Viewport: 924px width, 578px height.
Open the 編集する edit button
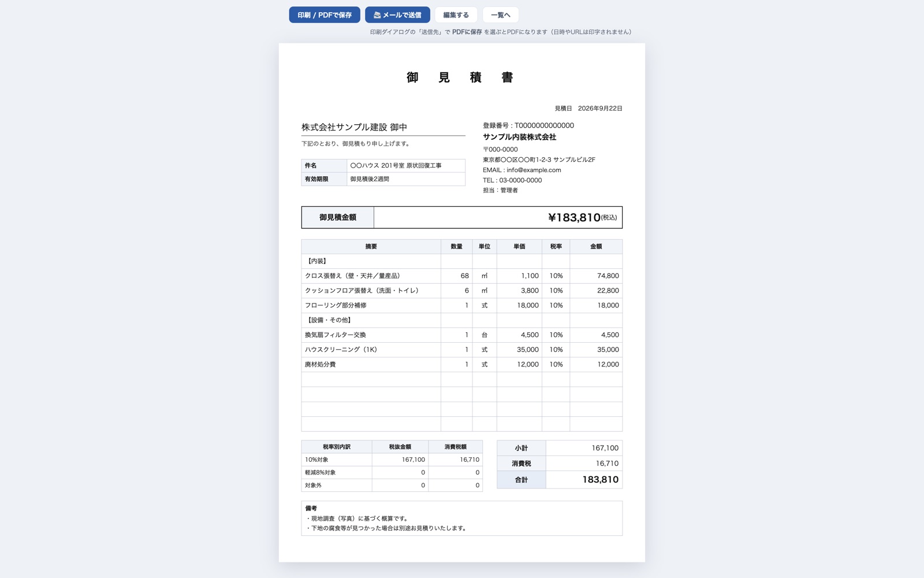pos(456,15)
